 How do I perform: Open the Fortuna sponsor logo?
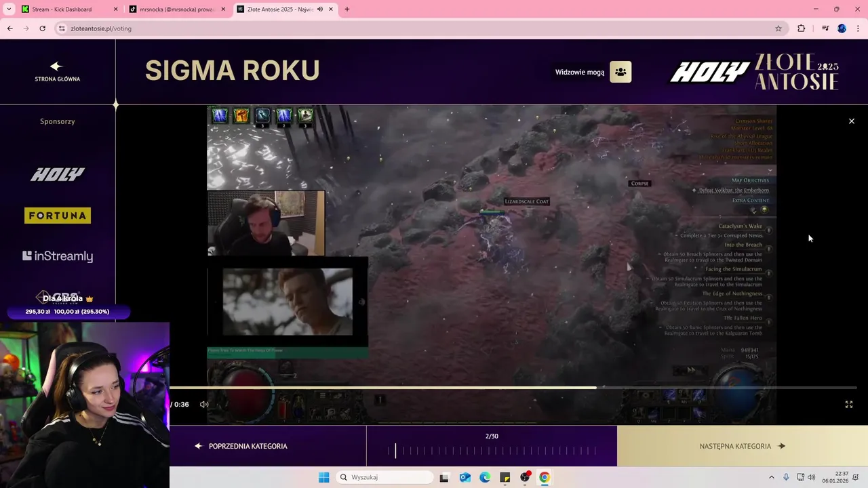point(58,216)
